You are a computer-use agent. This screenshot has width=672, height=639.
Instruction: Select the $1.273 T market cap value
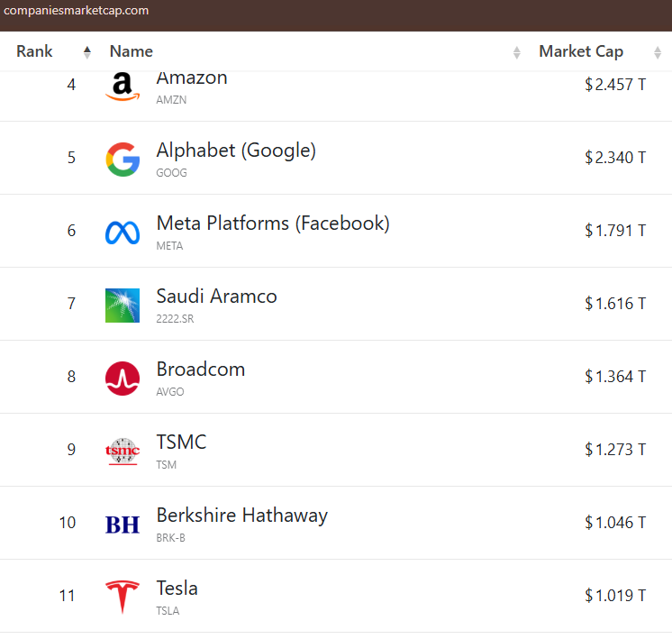click(615, 449)
